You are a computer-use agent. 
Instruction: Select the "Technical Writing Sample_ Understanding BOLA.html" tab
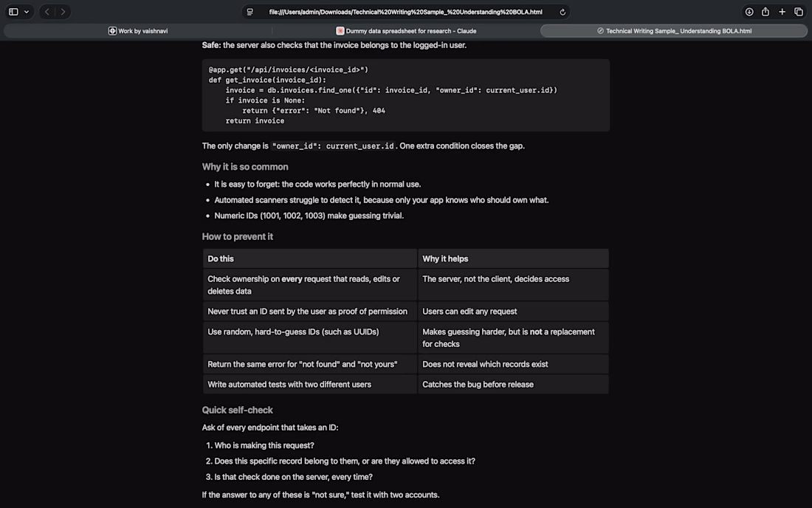click(x=674, y=31)
